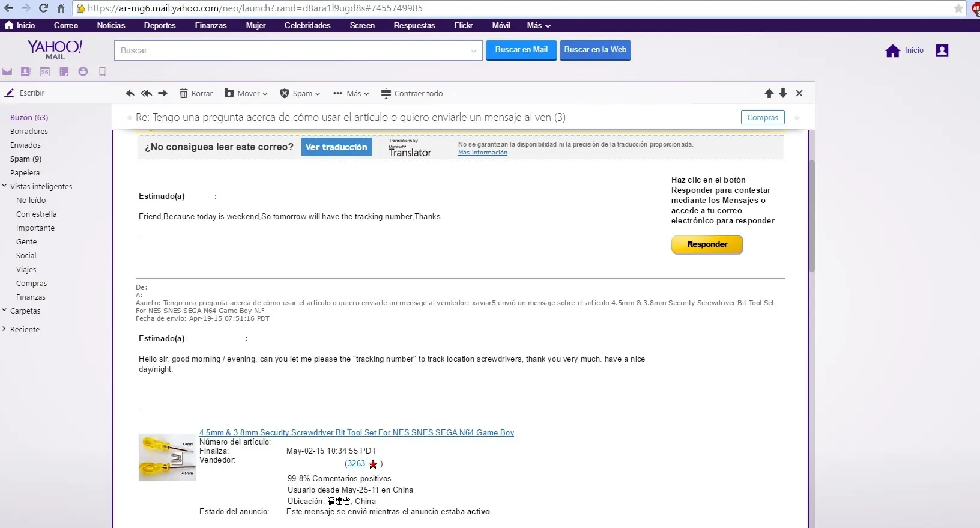
Task: Compose a new email with Escribir
Action: pos(25,93)
